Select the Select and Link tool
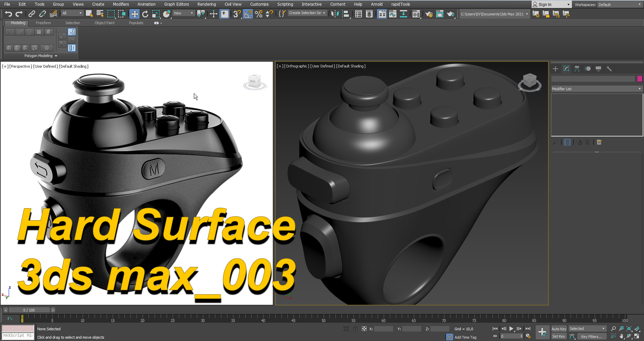Screen dimensions: 644x341 point(32,14)
